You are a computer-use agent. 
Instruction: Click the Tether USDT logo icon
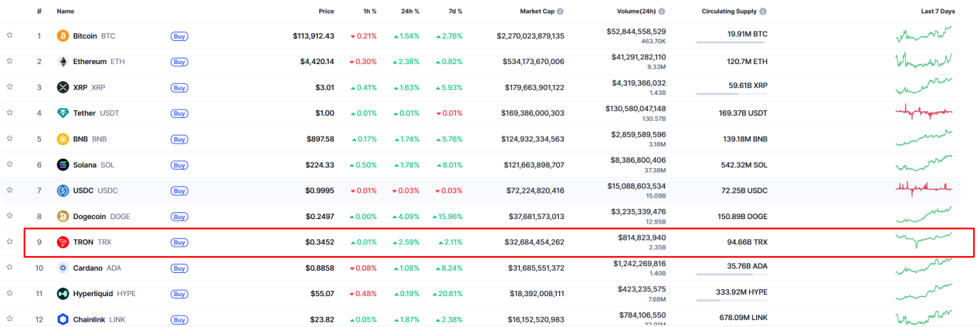point(63,113)
